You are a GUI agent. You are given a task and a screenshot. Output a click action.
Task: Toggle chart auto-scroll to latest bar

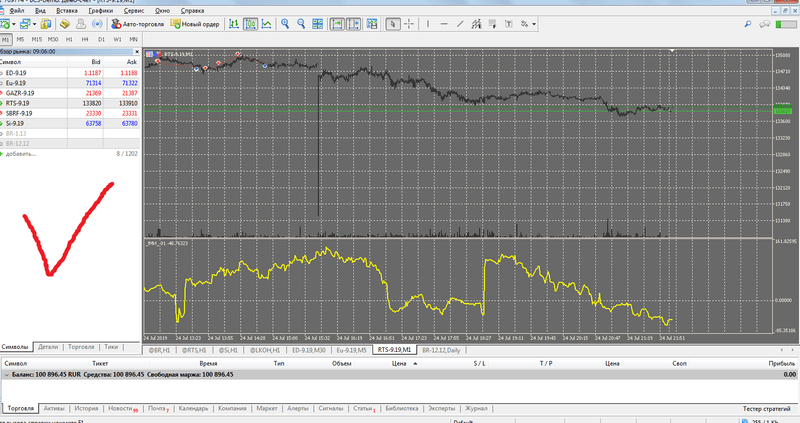pyautogui.click(x=338, y=24)
